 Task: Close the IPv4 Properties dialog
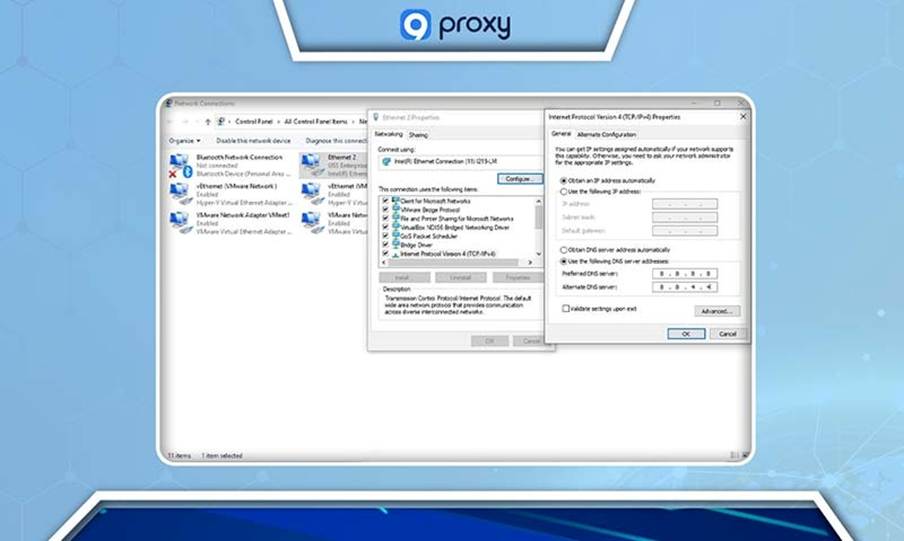tap(743, 117)
